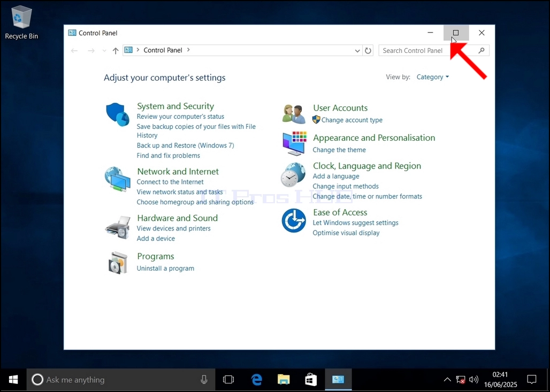
Task: Open the Clock, Language and Region icon
Action: click(293, 175)
